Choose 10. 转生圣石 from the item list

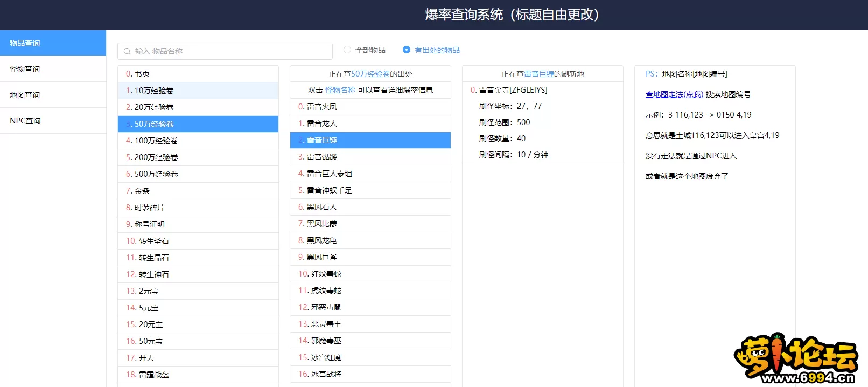198,241
